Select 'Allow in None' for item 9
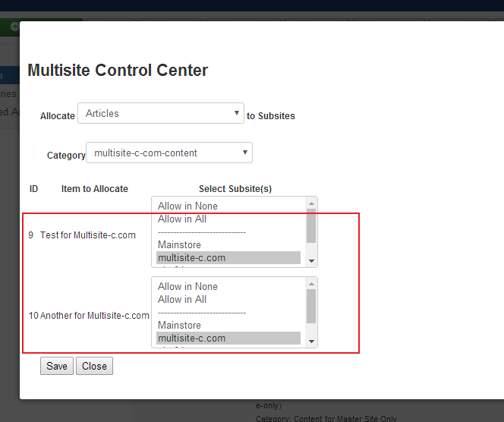This screenshot has height=422, width=504. pyautogui.click(x=187, y=206)
